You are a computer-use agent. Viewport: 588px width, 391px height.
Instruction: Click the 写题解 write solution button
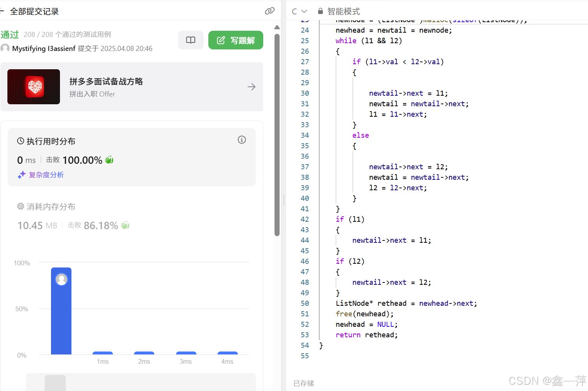tap(236, 40)
